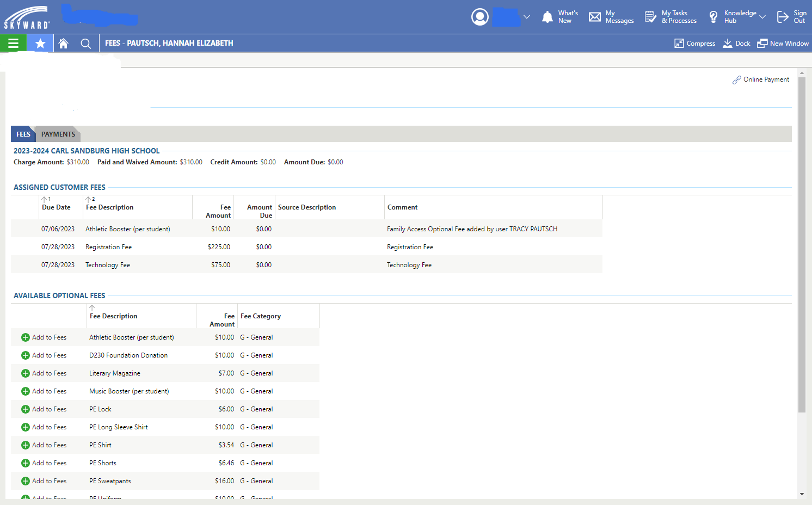Open My Tasks & Processes
812x505 pixels.
[x=670, y=17]
